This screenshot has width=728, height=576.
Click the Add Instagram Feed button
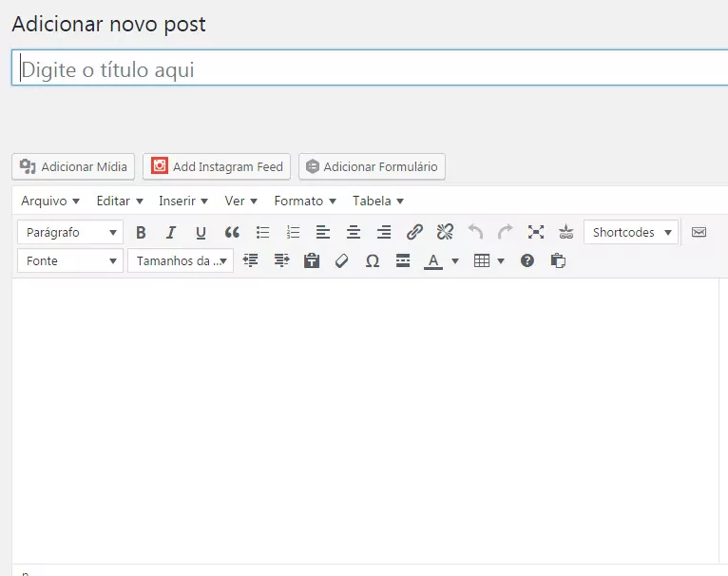pyautogui.click(x=217, y=166)
